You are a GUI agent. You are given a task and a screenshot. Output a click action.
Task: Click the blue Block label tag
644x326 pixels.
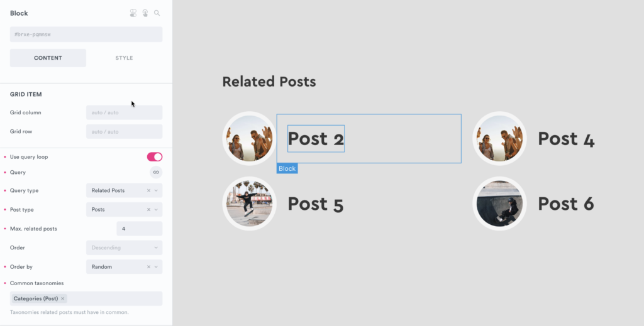[x=287, y=168]
